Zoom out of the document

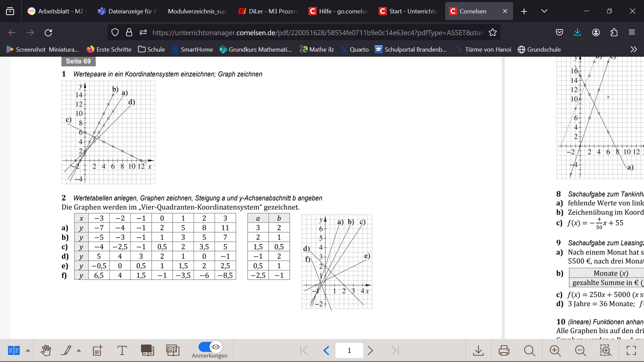580,351
